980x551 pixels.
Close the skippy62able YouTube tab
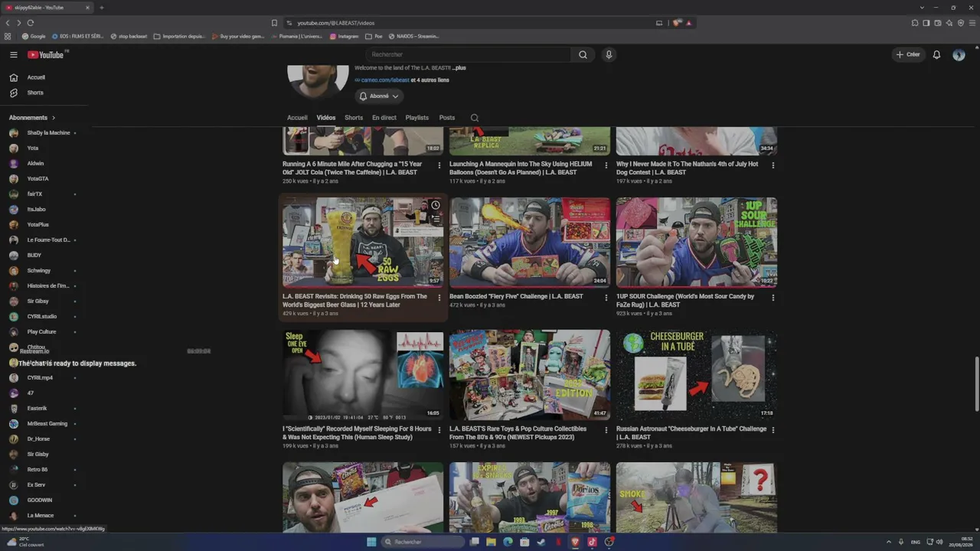click(x=87, y=8)
